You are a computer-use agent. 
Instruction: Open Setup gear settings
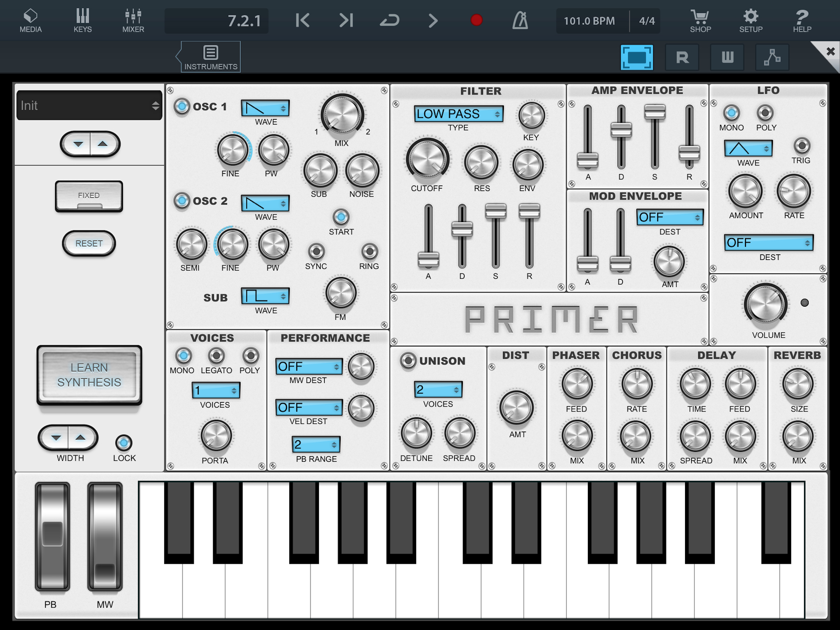[751, 21]
